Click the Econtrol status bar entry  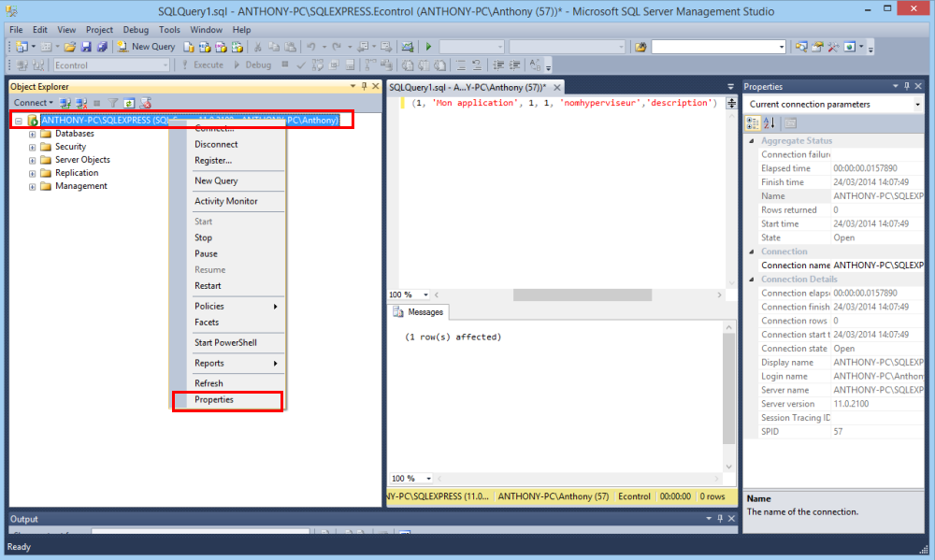[x=634, y=496]
